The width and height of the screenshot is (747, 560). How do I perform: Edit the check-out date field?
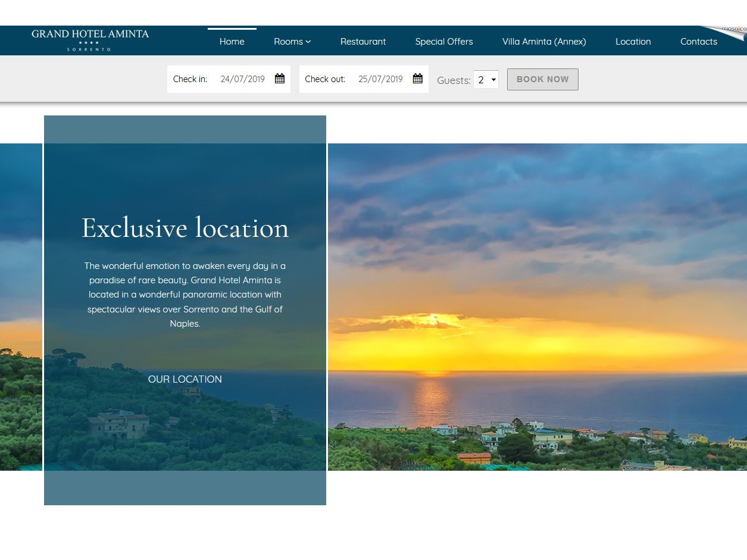point(380,79)
